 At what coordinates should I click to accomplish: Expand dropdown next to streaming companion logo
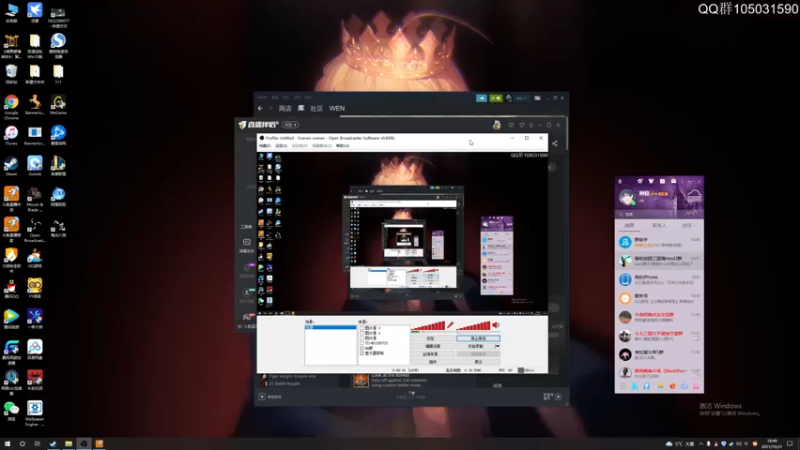click(290, 125)
